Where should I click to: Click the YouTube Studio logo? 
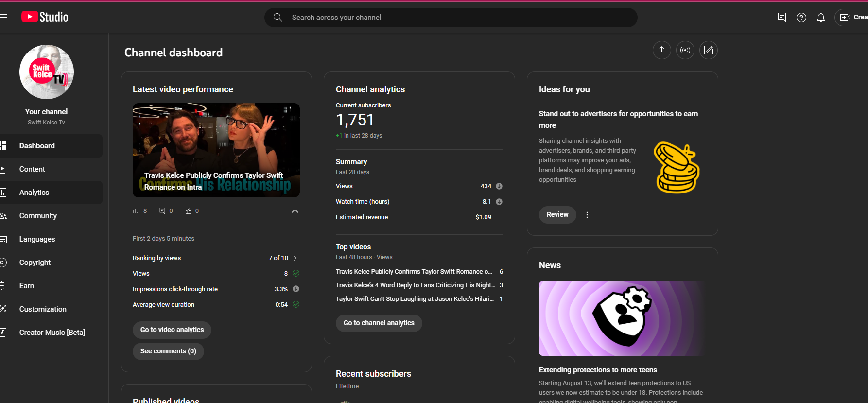[x=45, y=17]
